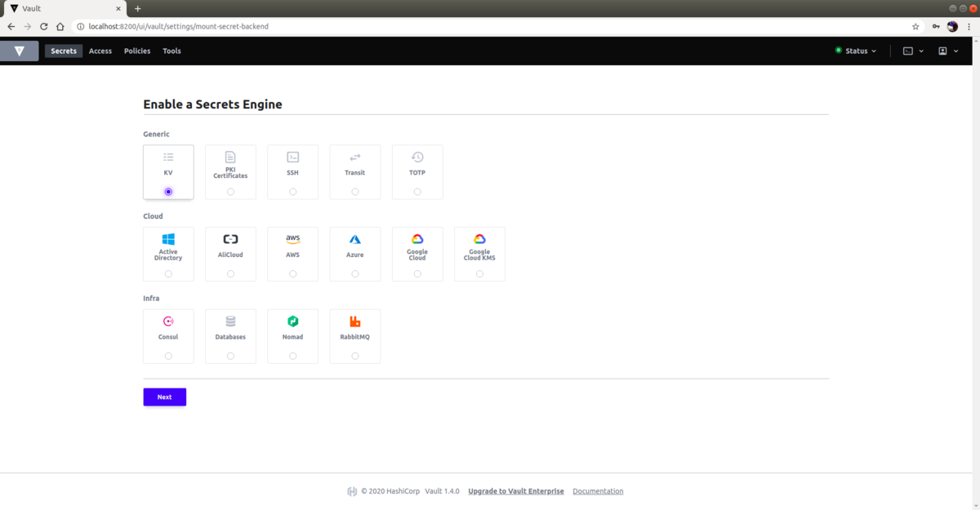Click the browser back arrow
This screenshot has width=980, height=510.
pyautogui.click(x=11, y=26)
